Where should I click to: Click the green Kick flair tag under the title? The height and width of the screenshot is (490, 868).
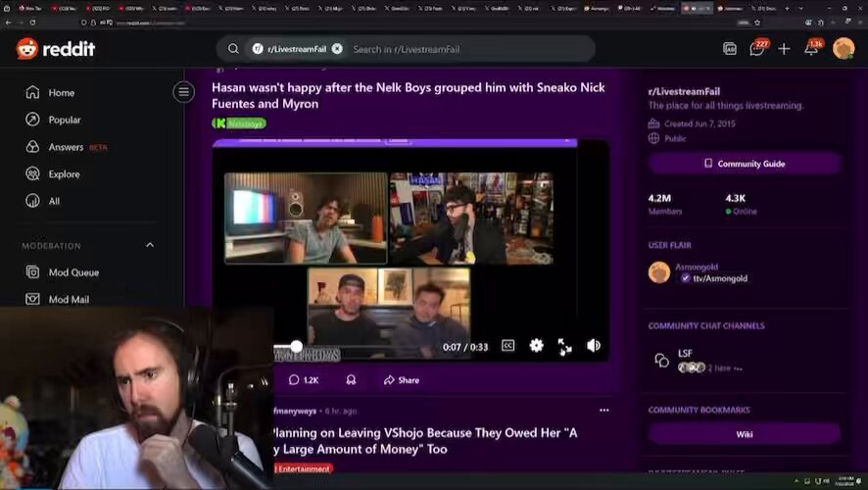coord(239,123)
